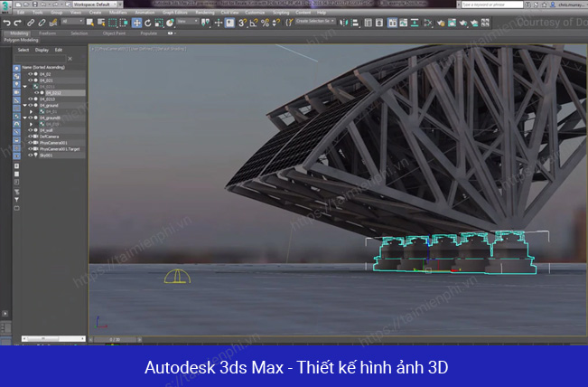
Task: Open the Graph Editors menu
Action: pos(174,13)
